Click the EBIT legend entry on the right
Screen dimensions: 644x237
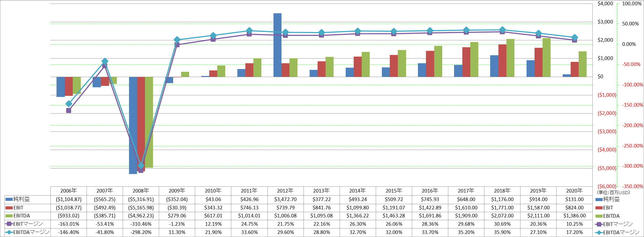tap(604, 208)
